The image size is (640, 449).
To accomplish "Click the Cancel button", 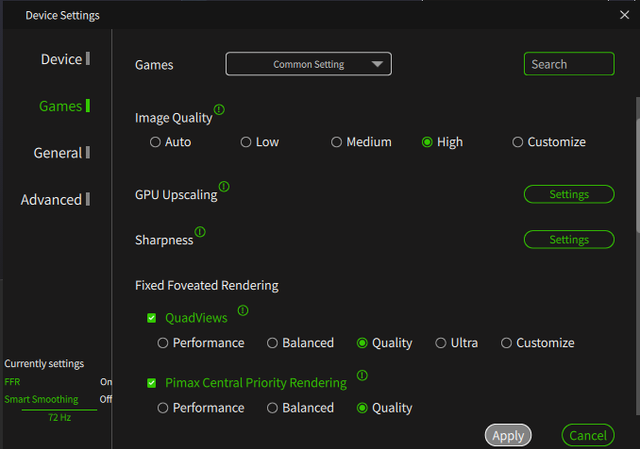I will click(588, 436).
